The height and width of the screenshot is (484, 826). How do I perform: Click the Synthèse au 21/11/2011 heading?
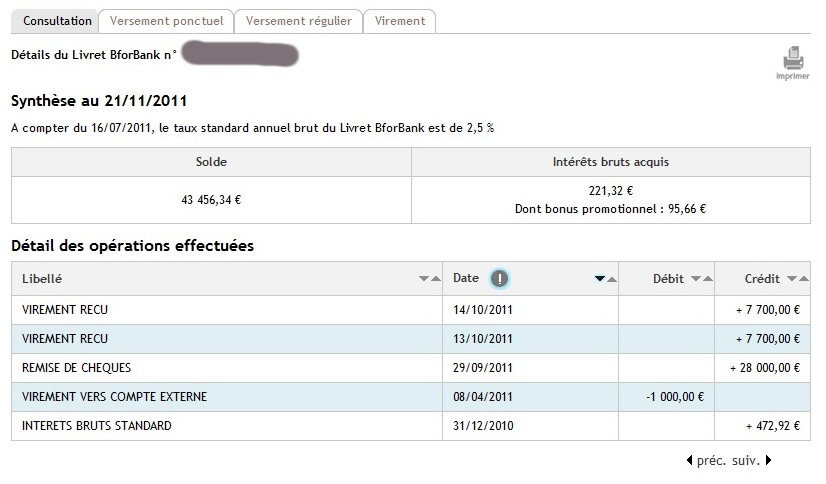(99, 101)
